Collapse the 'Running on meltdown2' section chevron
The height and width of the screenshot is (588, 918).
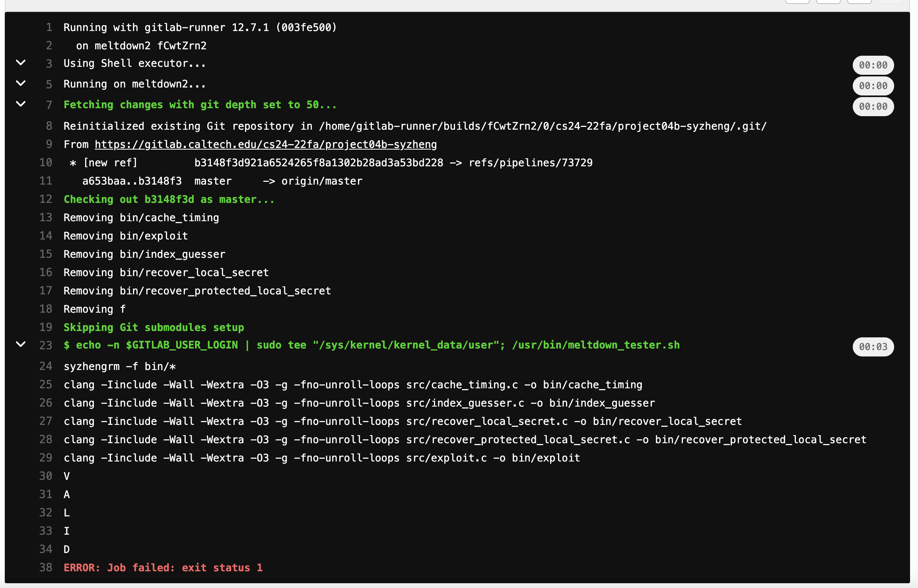21,84
